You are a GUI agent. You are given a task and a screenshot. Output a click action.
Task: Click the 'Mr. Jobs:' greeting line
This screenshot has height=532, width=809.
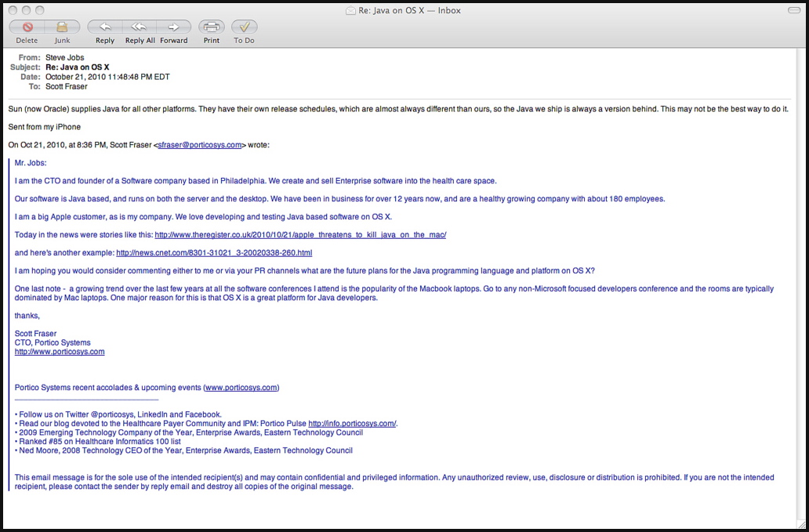(x=31, y=163)
